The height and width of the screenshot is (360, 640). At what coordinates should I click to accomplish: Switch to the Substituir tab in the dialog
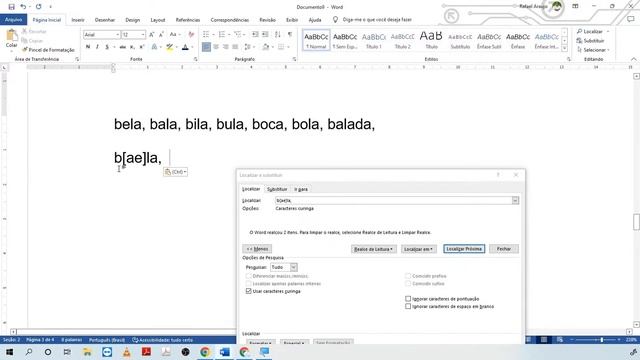coord(277,189)
